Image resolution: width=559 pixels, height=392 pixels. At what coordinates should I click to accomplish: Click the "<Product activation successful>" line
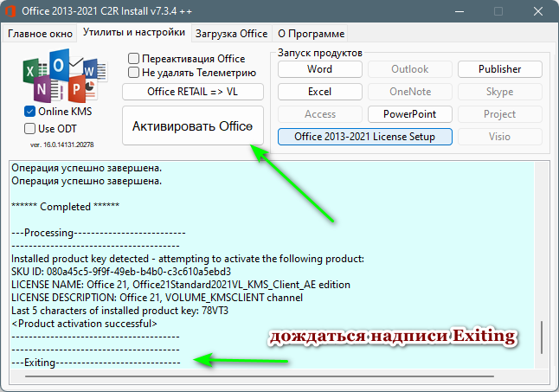(x=84, y=324)
